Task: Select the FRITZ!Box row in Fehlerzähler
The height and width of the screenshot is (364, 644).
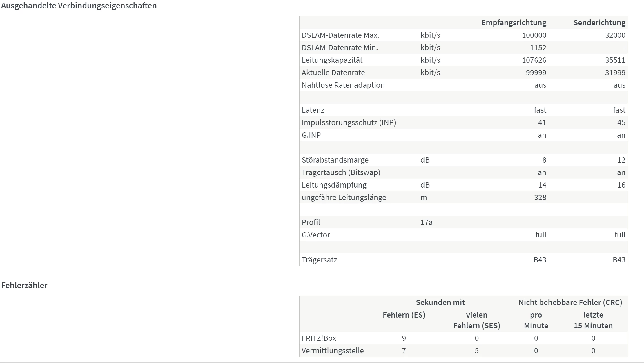Action: pos(319,338)
